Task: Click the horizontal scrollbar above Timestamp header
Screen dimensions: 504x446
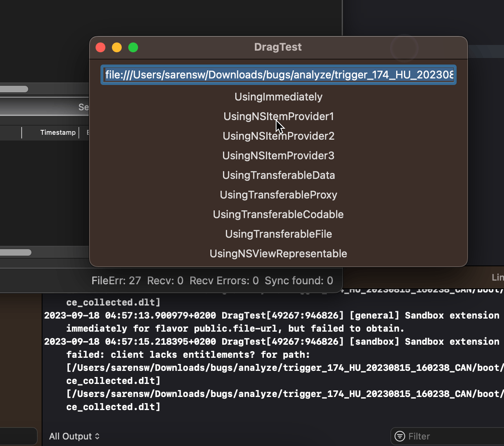Action: (14, 89)
